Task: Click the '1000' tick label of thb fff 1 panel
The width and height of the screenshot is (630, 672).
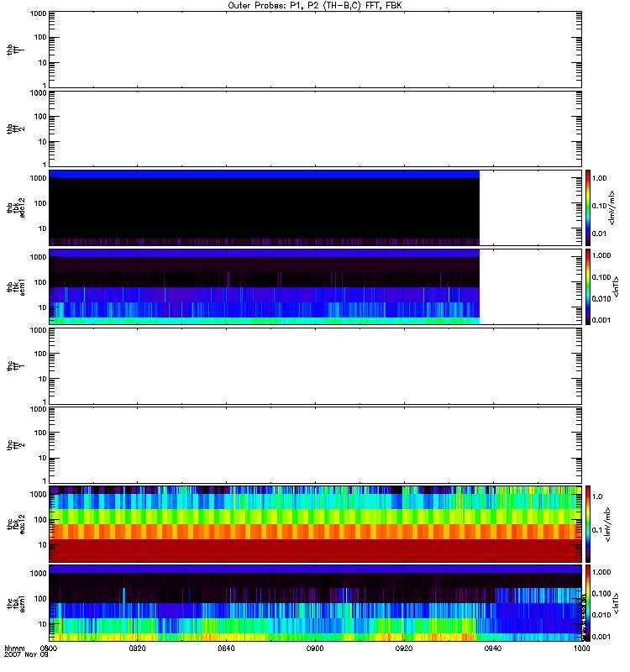Action: (38, 13)
